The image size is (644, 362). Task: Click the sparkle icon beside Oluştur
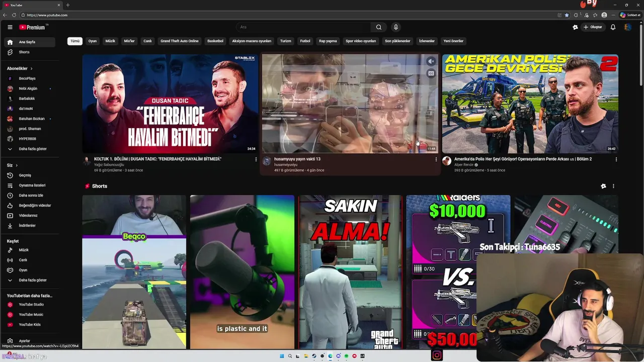(575, 27)
